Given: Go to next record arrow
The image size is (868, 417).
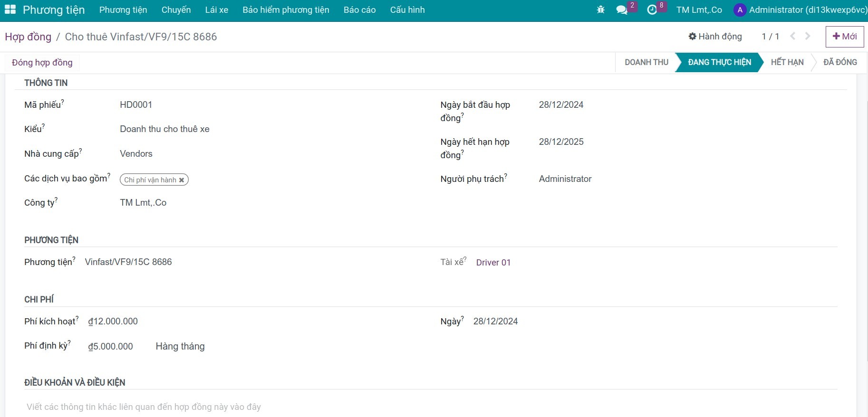Looking at the screenshot, I should [x=808, y=36].
